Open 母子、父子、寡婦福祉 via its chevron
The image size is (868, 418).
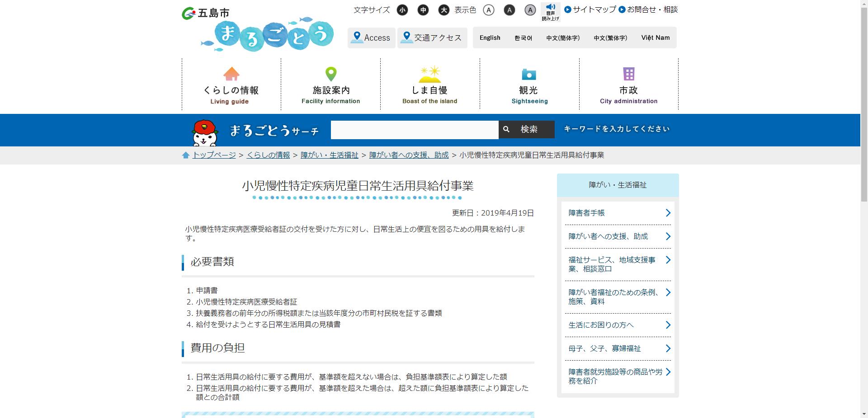(668, 348)
